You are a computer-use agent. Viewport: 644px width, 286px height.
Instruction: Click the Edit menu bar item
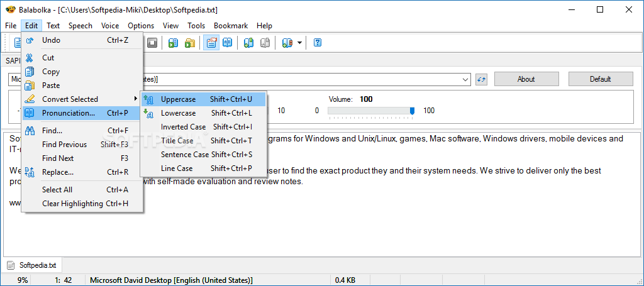click(31, 25)
